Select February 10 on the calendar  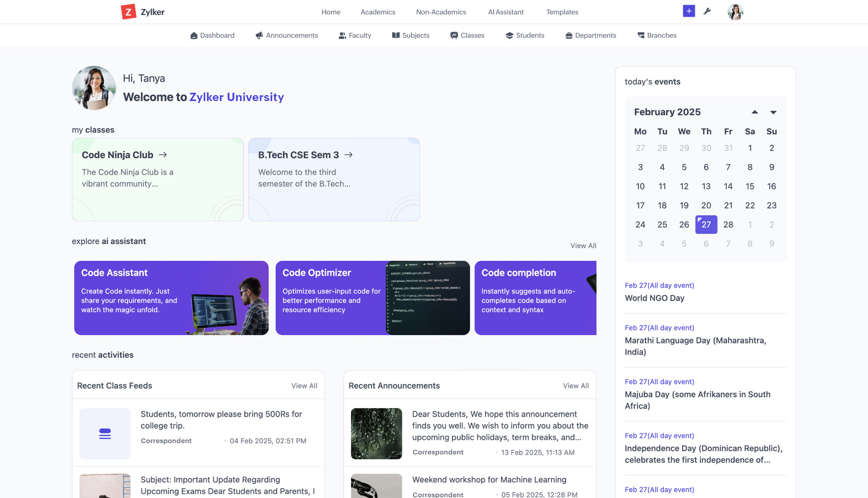pos(640,186)
